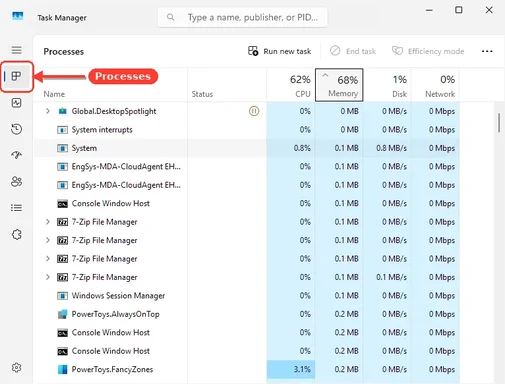Close the Task Manager window
Image resolution: width=505 pixels, height=384 pixels.
(489, 10)
